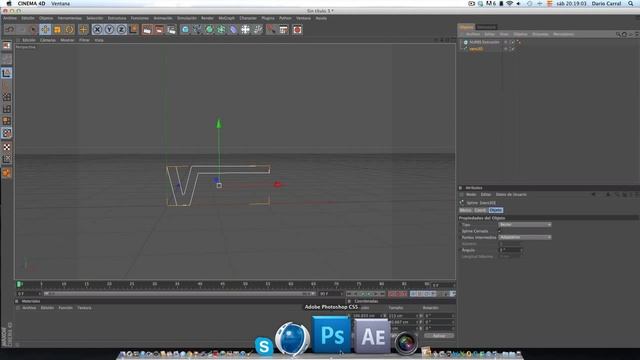Screen dimensions: 640x360
Task: Open the Render menu
Action: click(207, 18)
